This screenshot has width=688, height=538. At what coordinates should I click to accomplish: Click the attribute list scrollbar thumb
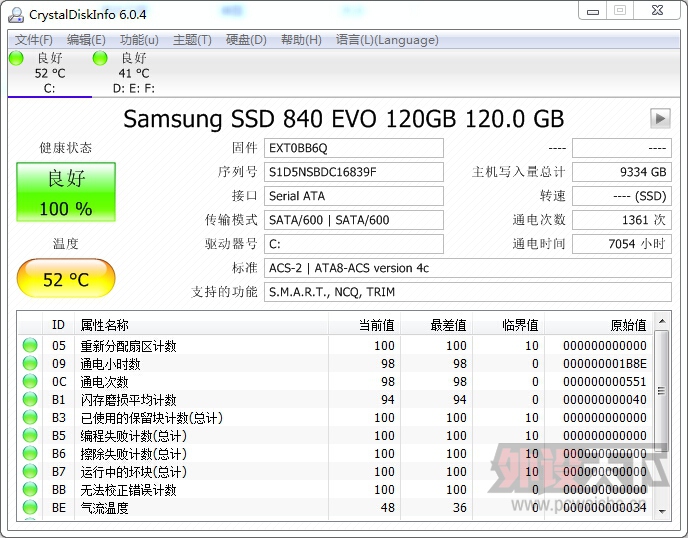coord(662,391)
